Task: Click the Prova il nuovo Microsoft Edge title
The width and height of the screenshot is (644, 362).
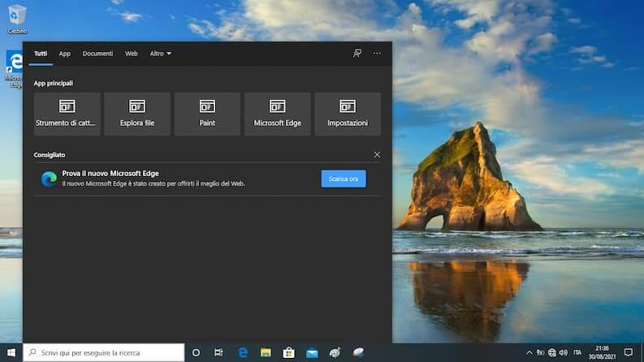Action: click(110, 174)
